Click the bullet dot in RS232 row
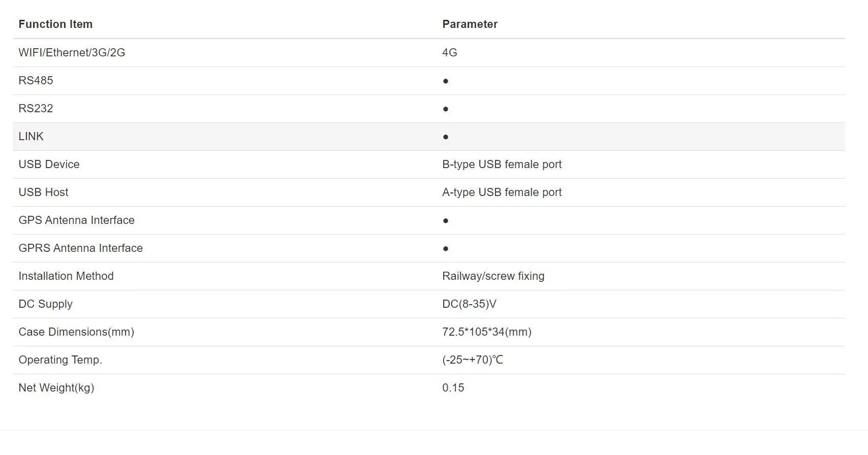 pyautogui.click(x=445, y=109)
